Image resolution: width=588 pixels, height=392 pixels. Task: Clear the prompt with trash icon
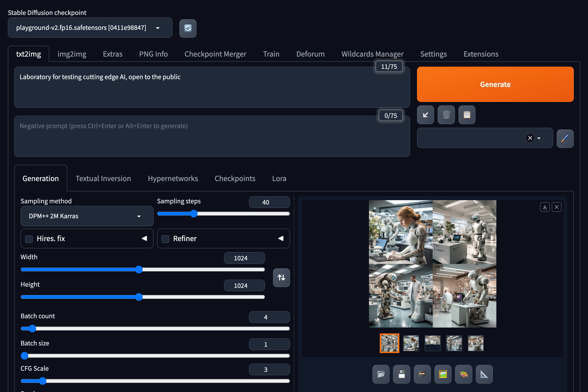pyautogui.click(x=446, y=115)
